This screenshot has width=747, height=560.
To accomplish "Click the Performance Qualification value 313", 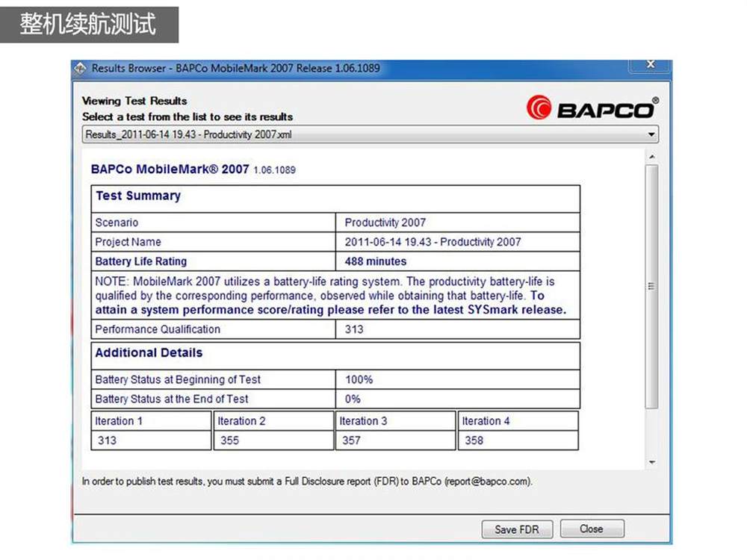I will (x=354, y=329).
